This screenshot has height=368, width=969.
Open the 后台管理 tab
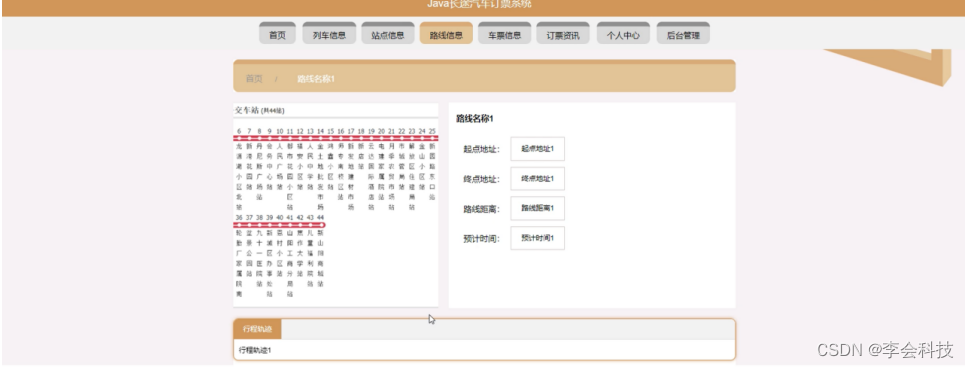point(683,34)
